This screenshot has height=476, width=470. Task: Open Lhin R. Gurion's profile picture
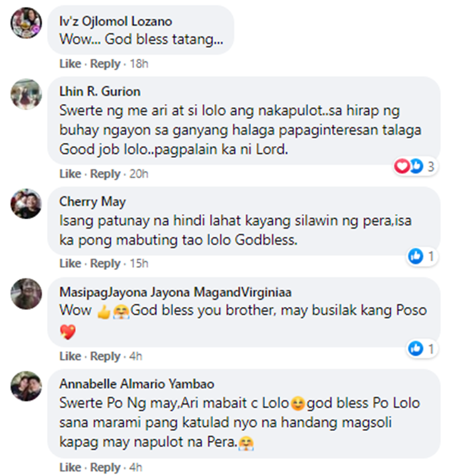click(x=26, y=94)
